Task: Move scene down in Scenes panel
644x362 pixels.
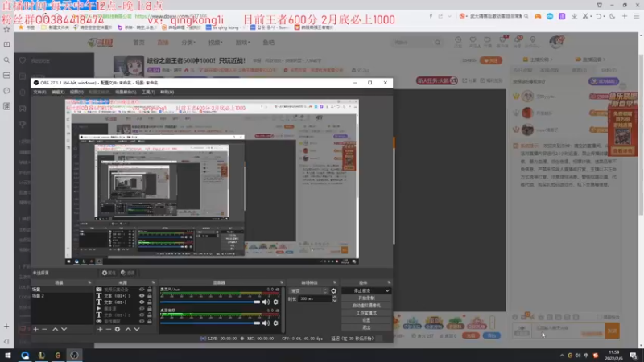Action: point(64,329)
